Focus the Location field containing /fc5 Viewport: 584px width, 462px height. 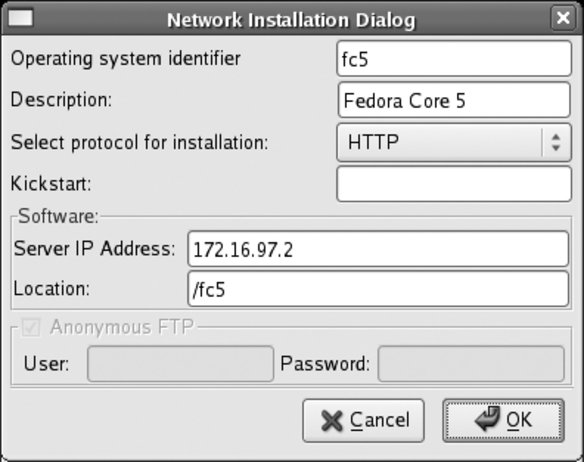[x=378, y=289]
